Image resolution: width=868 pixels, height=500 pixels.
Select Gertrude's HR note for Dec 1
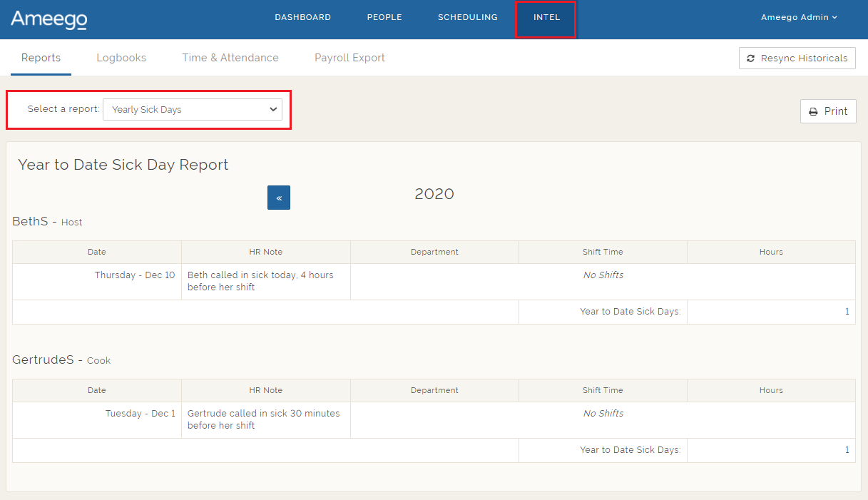263,419
